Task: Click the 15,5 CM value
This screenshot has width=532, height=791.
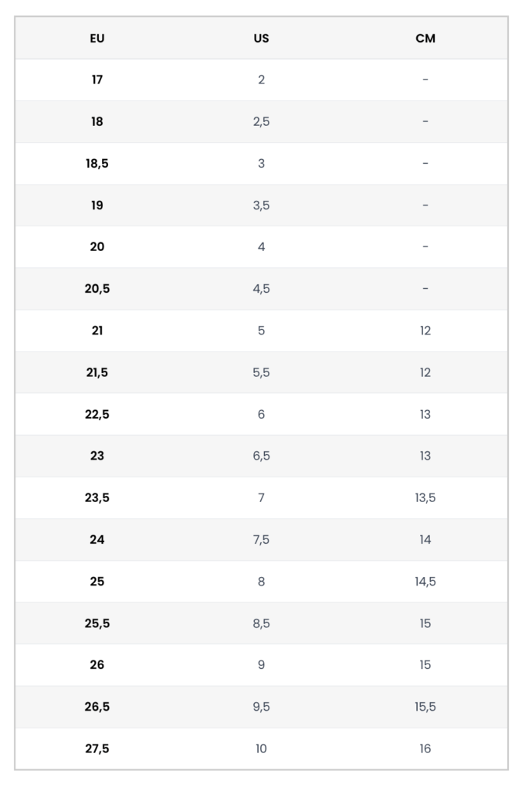Action: click(x=425, y=707)
